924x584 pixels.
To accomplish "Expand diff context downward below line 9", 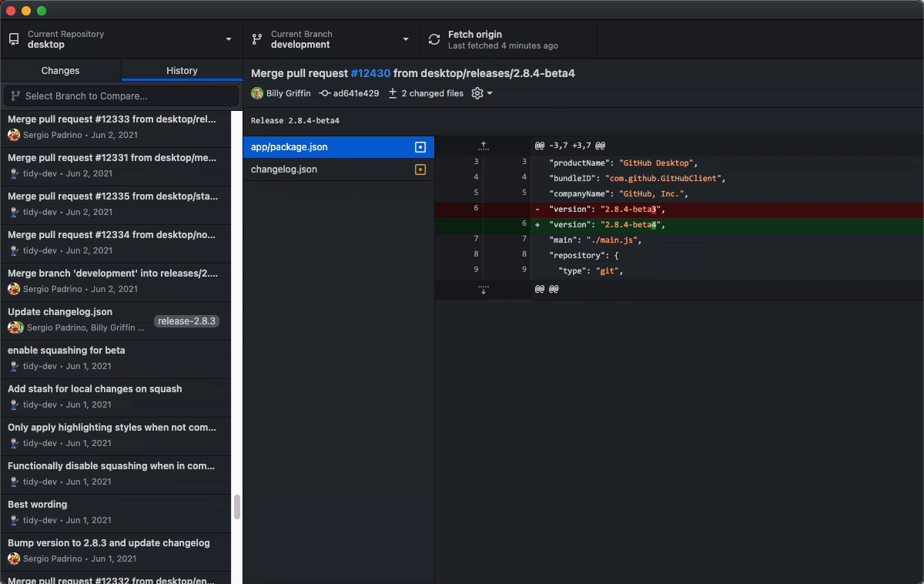I will 483,290.
